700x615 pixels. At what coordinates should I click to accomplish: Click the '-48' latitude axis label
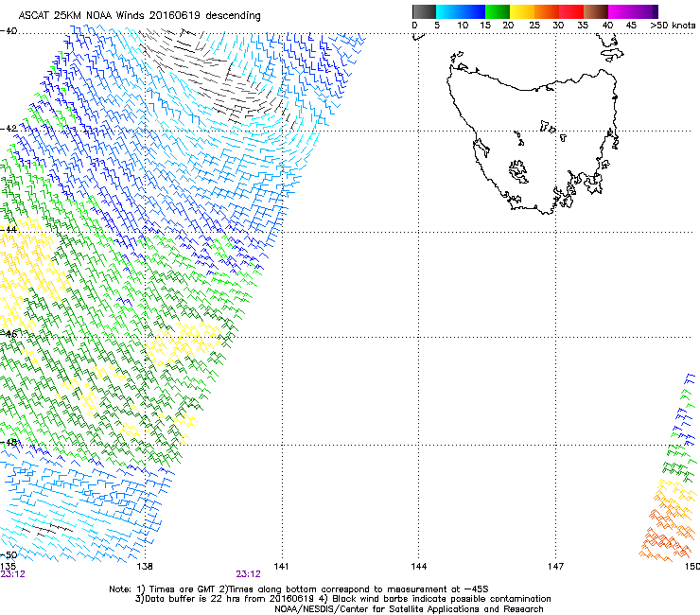[9, 442]
